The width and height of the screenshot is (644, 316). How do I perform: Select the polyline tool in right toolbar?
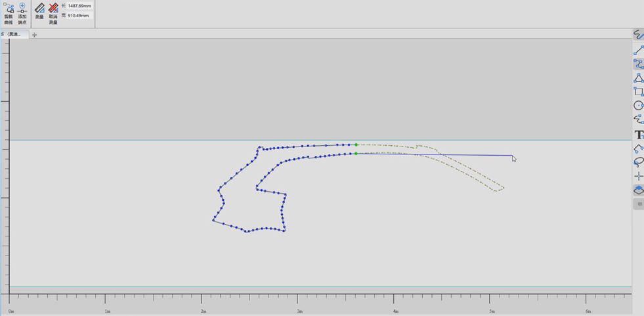pyautogui.click(x=638, y=64)
